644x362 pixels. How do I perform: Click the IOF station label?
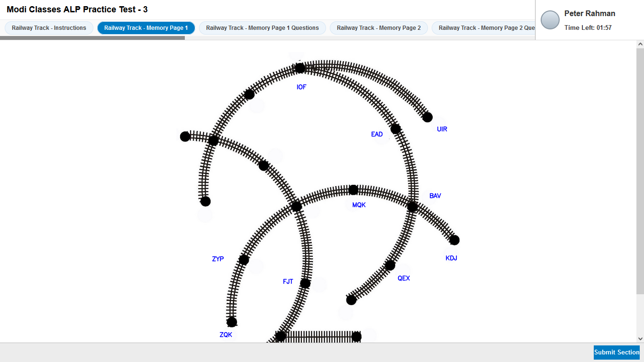pyautogui.click(x=301, y=87)
